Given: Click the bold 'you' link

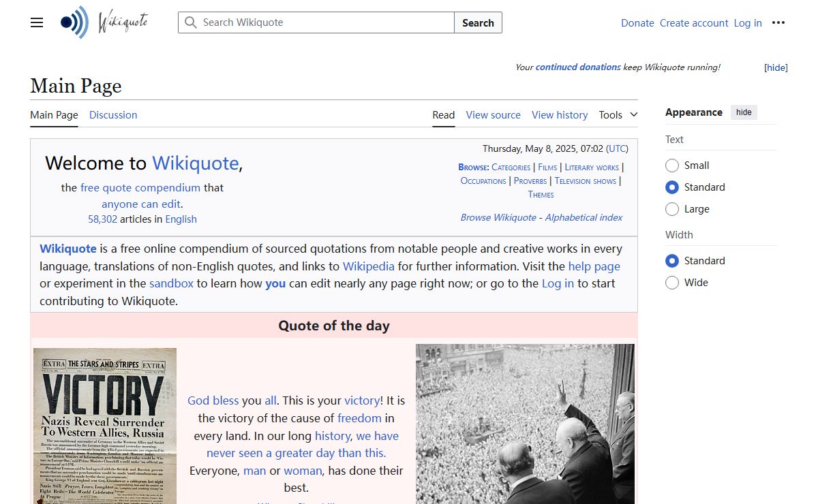Looking at the screenshot, I should (275, 283).
